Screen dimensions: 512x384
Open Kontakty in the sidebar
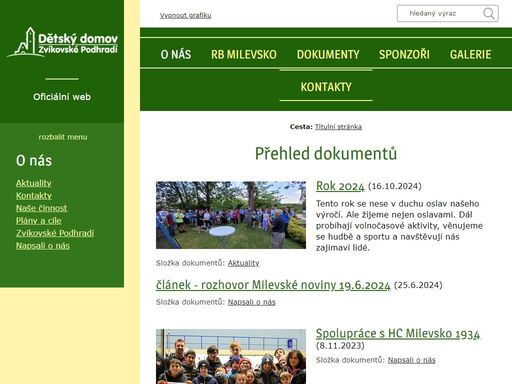point(34,196)
